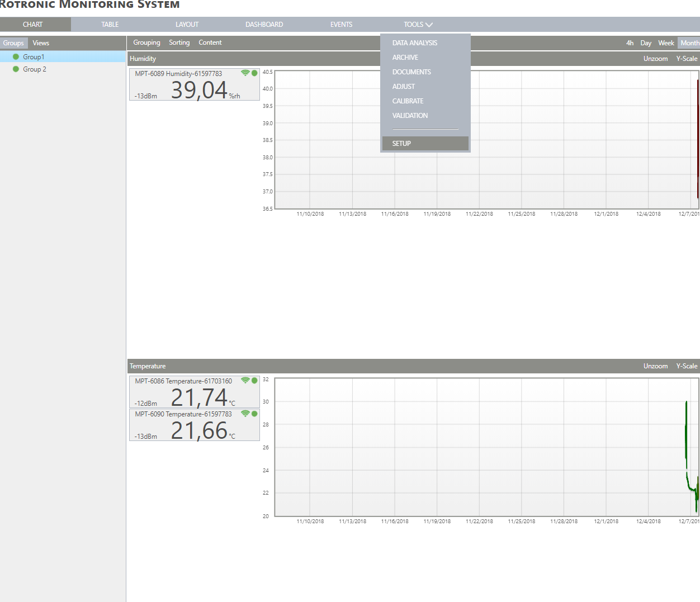700x602 pixels.
Task: Click Y-Scale in the Humidity panel
Action: (687, 59)
